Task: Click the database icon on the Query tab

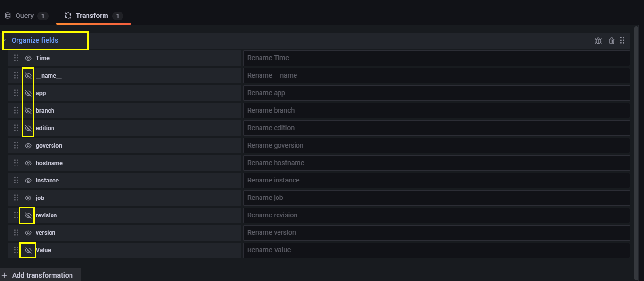Action: click(x=7, y=15)
